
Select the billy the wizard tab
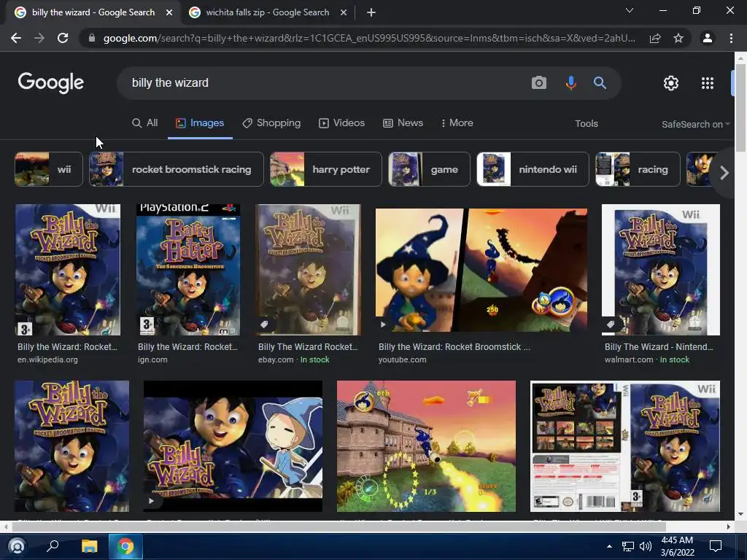[x=93, y=12]
